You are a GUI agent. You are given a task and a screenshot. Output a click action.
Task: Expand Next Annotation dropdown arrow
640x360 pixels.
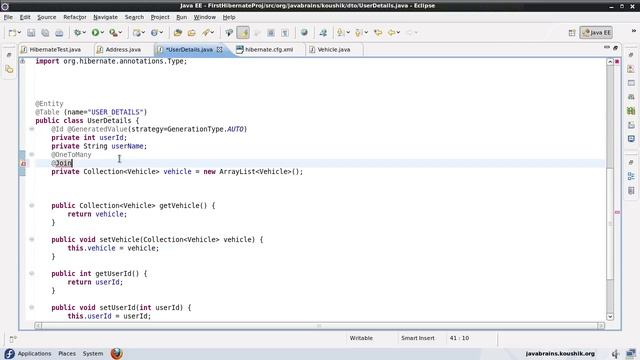coord(348,33)
